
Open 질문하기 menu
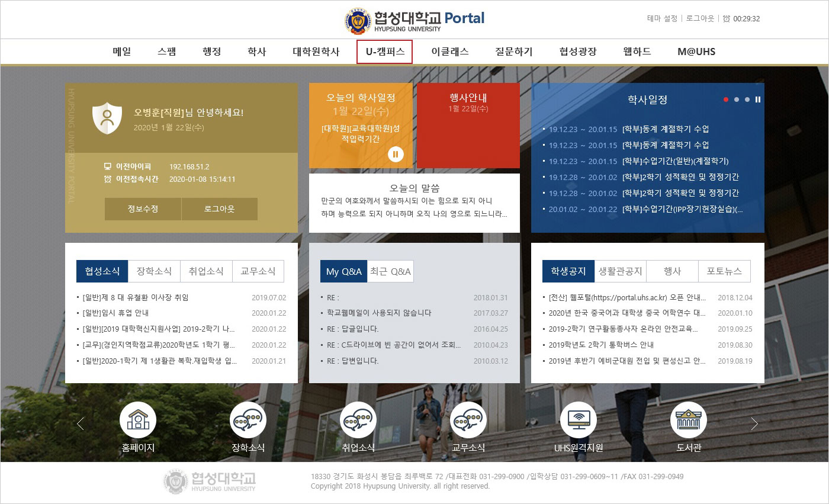pyautogui.click(x=514, y=52)
